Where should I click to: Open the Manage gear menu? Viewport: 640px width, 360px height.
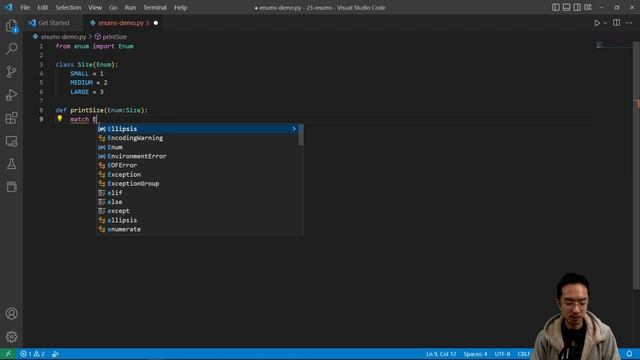tap(11, 337)
